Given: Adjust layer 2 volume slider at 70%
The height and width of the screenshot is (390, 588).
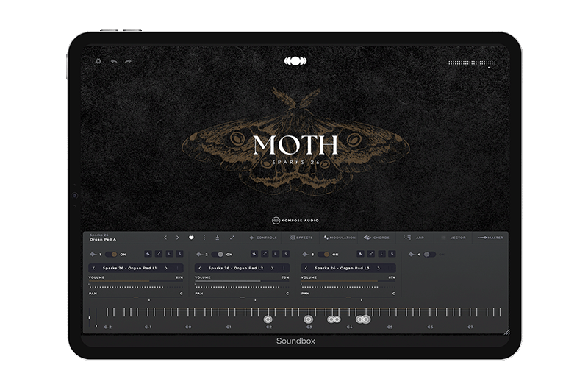Looking at the screenshot, I should click(242, 281).
